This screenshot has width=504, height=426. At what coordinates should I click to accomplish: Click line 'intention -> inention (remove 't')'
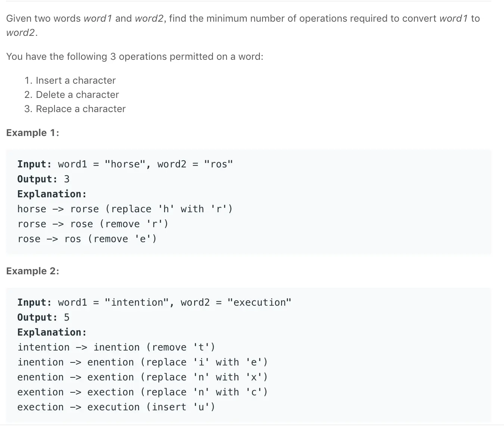tap(116, 347)
